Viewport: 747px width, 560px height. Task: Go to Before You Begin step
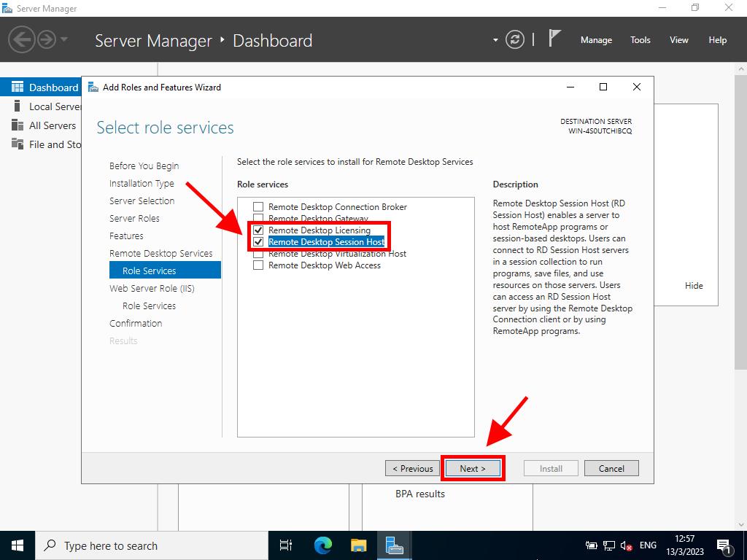pyautogui.click(x=144, y=166)
